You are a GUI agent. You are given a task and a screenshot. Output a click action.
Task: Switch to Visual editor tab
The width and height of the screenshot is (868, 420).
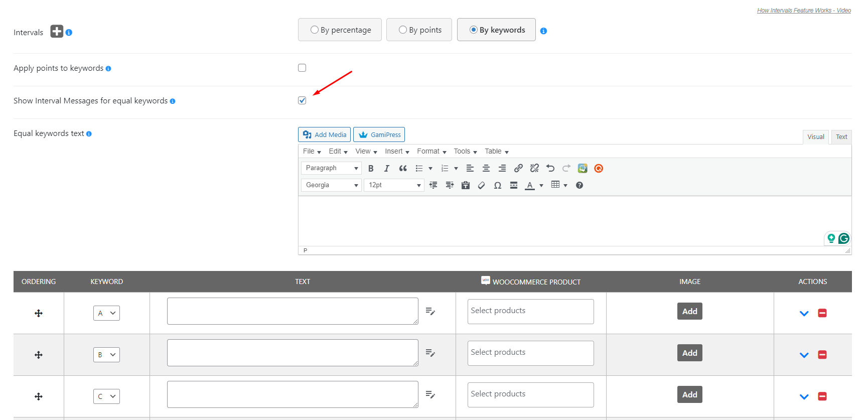[816, 137]
